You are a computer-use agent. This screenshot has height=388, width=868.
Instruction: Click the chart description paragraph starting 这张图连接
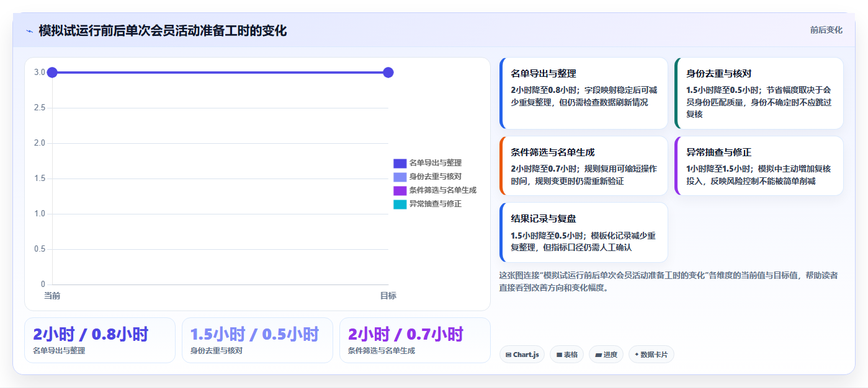click(x=668, y=281)
